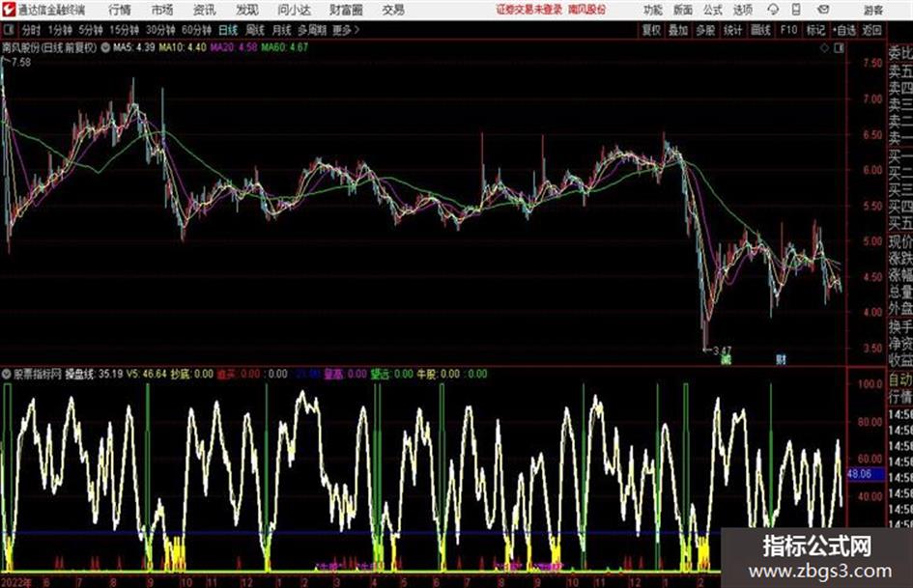
Task: Switch to the 分时 period tab
Action: pos(32,30)
